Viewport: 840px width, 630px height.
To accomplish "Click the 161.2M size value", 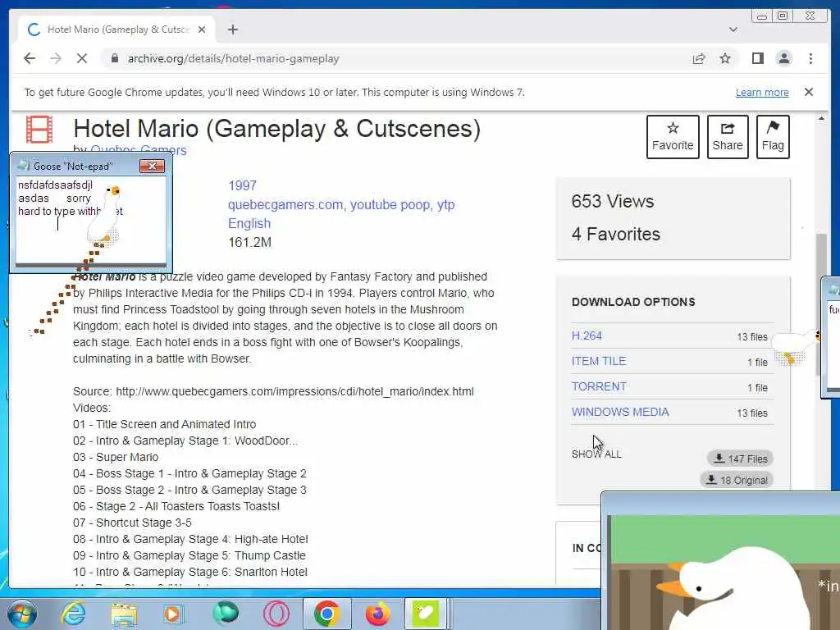I will point(249,242).
